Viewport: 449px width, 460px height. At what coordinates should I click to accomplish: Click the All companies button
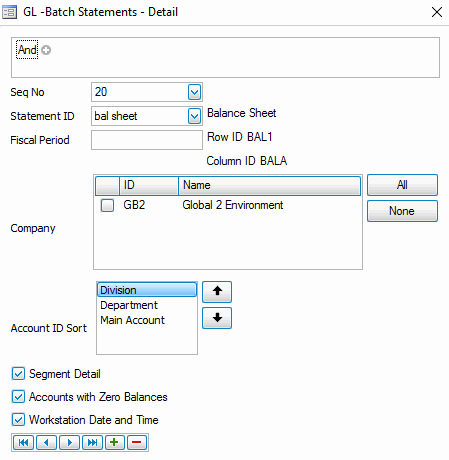coord(402,185)
